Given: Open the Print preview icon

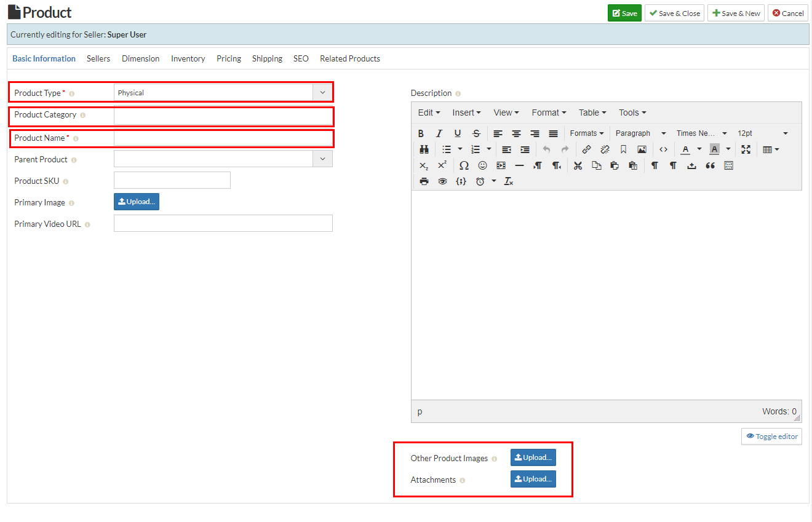Looking at the screenshot, I should click(424, 181).
